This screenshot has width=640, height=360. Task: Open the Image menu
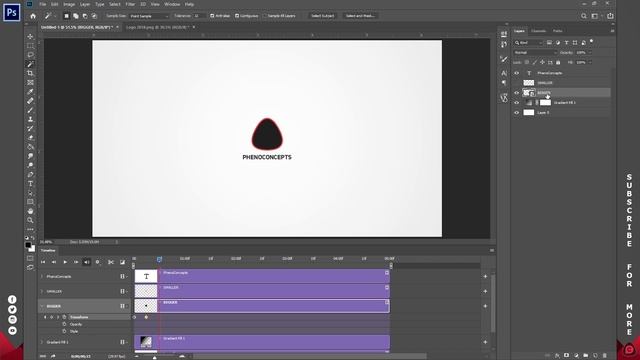pos(69,4)
